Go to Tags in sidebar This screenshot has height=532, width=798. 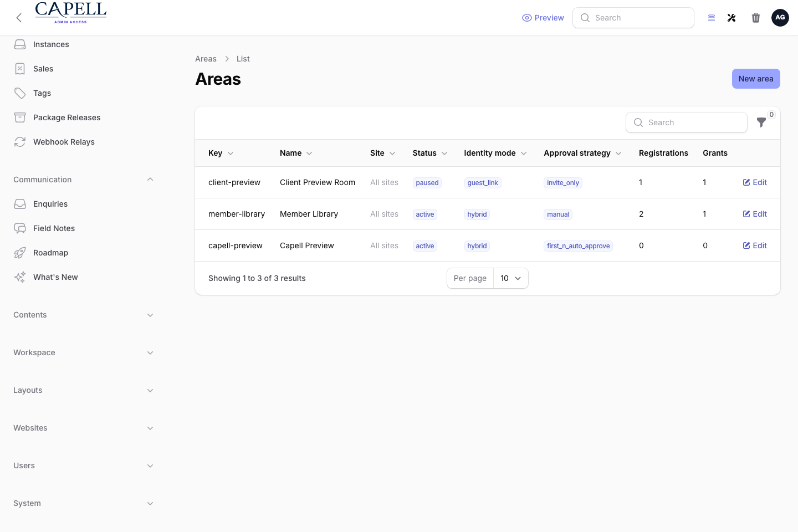83,93
